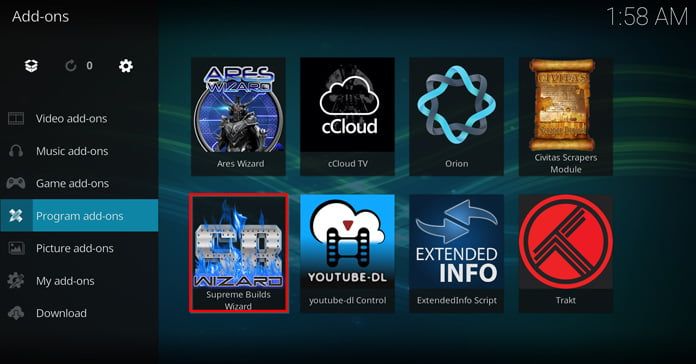Click the Game add-ons controller icon

(x=16, y=183)
